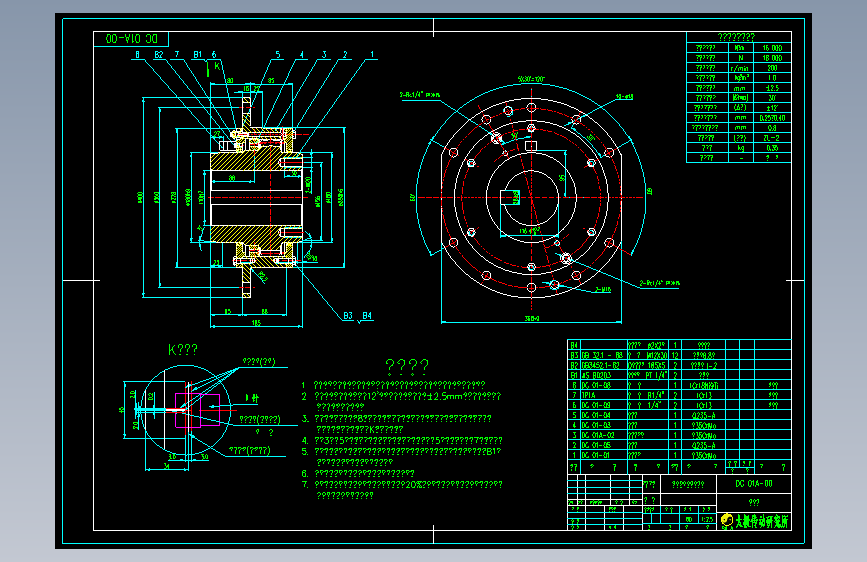Select the 'K???' detail view title

pos(183,350)
